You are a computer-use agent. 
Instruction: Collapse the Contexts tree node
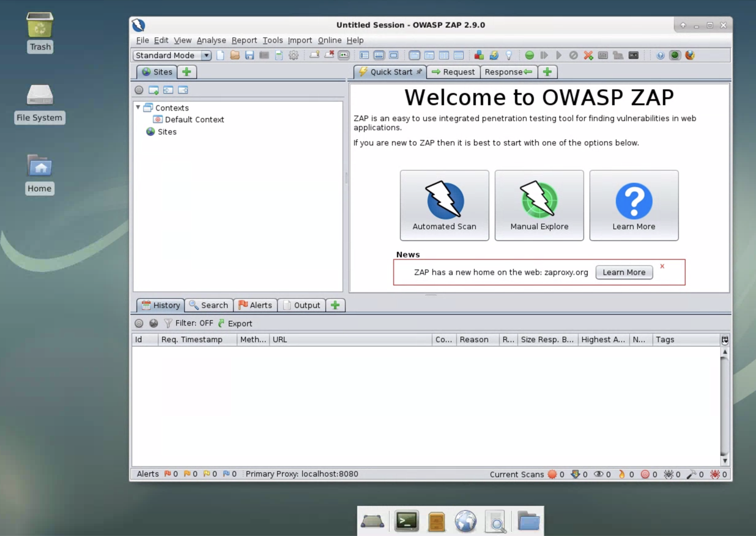click(x=138, y=108)
